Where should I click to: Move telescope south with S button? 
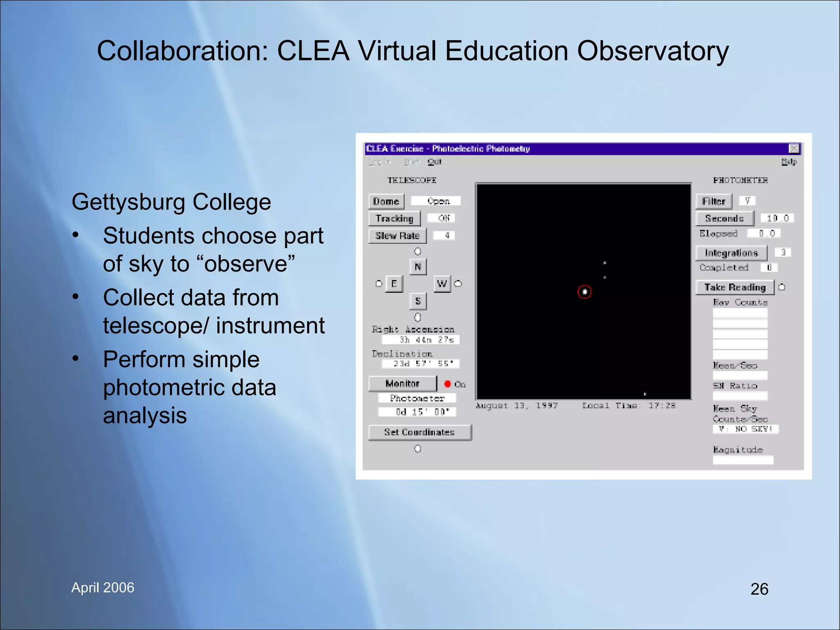point(418,301)
